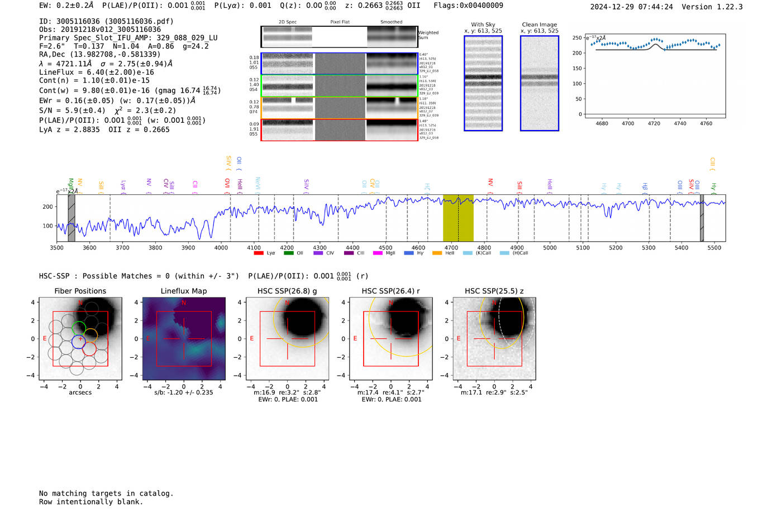The image size is (782, 532).
Task: Click the blue fiber circle in Fiber Positions
Action: pos(79,342)
